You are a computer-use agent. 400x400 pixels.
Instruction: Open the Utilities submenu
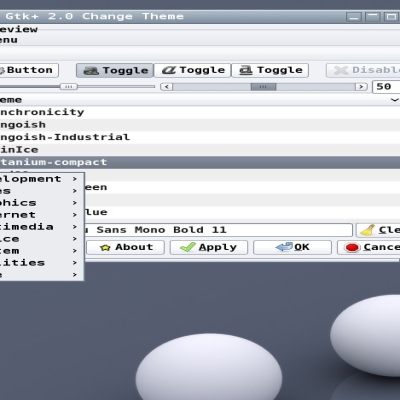point(41,263)
